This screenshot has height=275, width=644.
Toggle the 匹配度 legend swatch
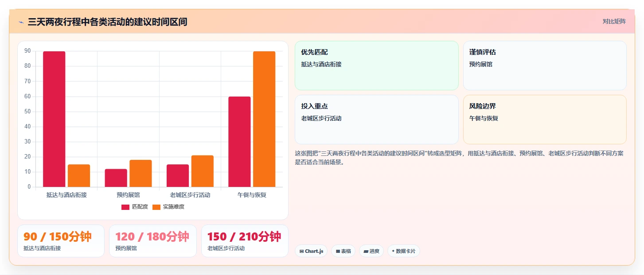(x=125, y=207)
